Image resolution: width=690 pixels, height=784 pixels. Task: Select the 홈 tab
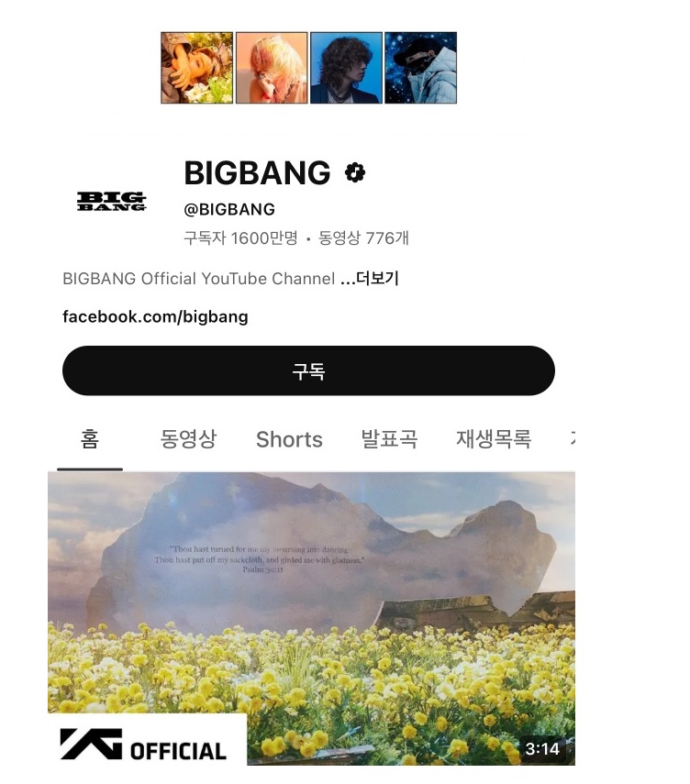90,439
